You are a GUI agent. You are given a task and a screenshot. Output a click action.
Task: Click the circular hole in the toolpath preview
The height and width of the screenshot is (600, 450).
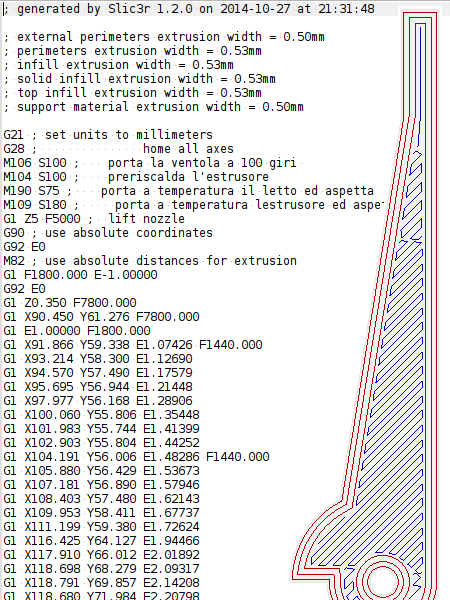coord(383,581)
